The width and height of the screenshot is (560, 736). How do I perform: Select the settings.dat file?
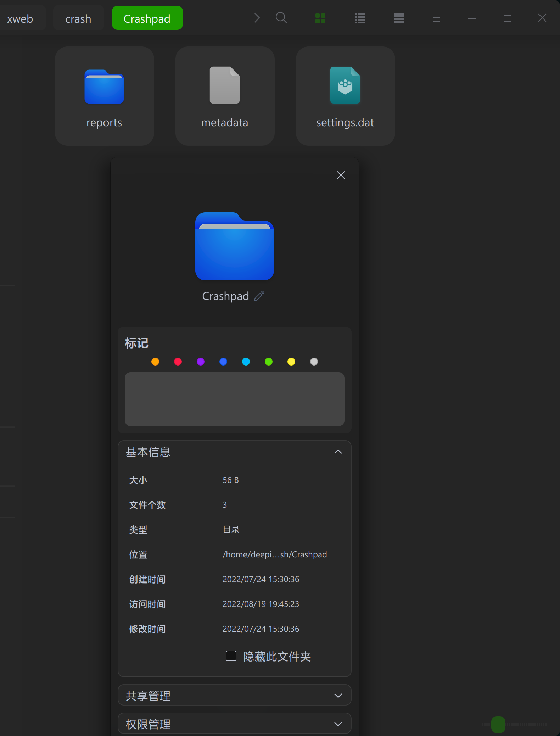(x=345, y=96)
